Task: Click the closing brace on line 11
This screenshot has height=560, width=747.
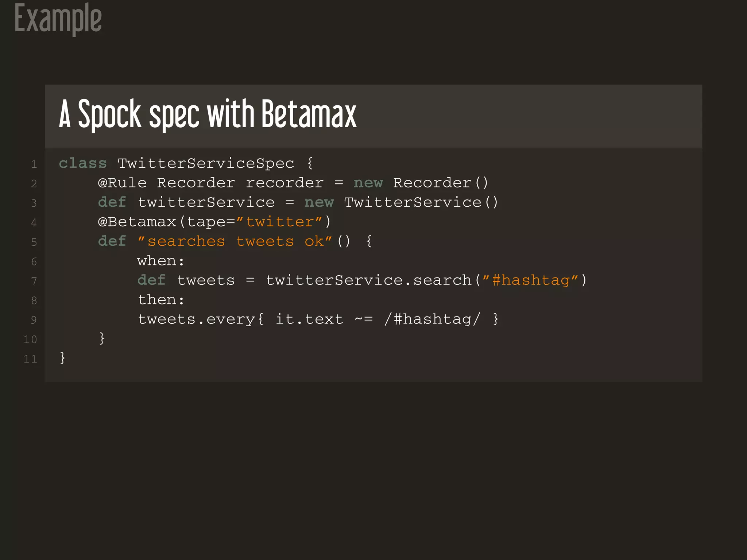Action: 62,358
